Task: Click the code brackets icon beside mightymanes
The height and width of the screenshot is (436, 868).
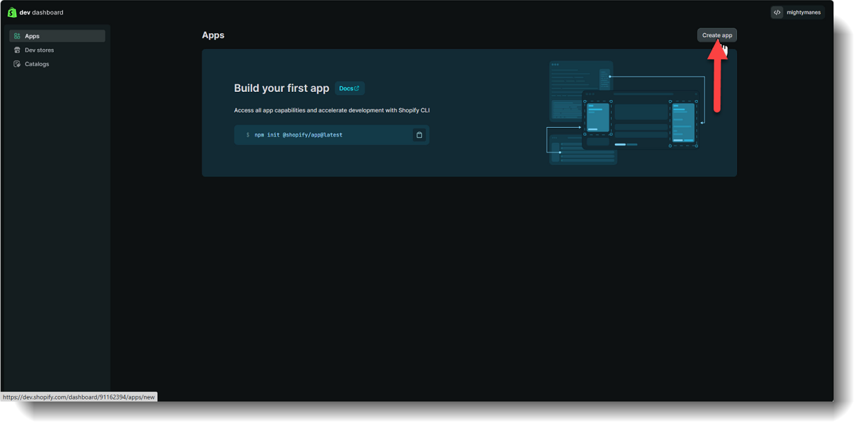Action: [778, 12]
